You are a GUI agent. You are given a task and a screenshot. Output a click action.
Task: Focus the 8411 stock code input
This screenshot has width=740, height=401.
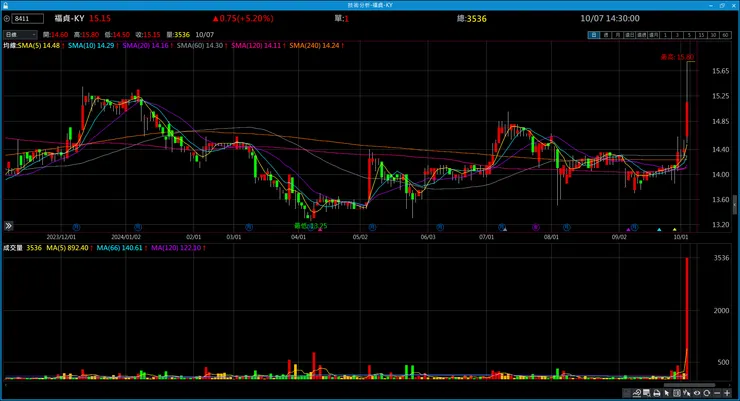pyautogui.click(x=28, y=19)
